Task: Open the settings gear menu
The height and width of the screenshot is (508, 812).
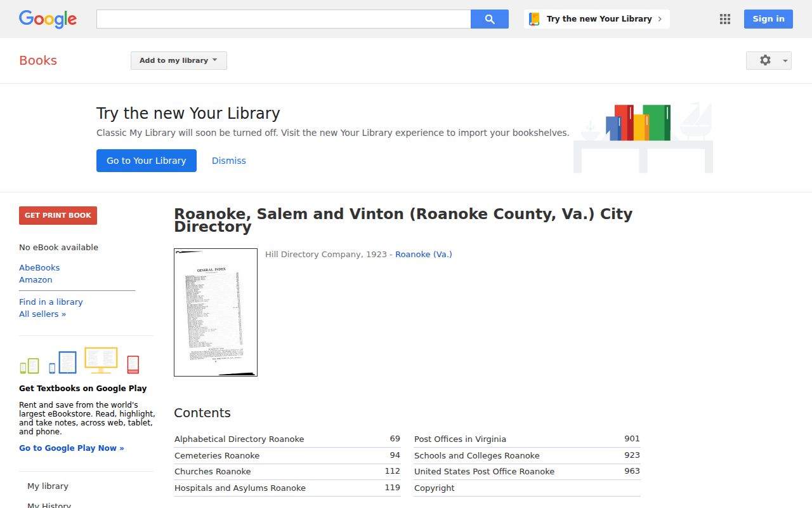Action: pyautogui.click(x=769, y=60)
